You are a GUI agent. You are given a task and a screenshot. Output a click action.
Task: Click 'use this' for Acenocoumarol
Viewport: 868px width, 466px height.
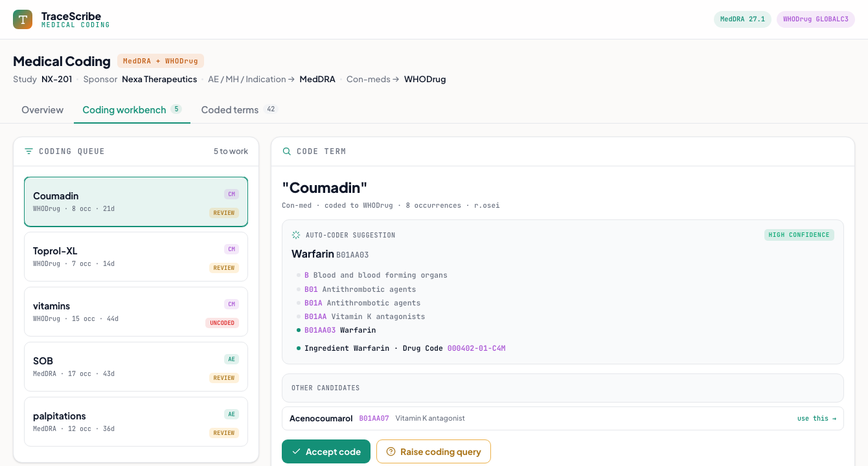(x=816, y=419)
